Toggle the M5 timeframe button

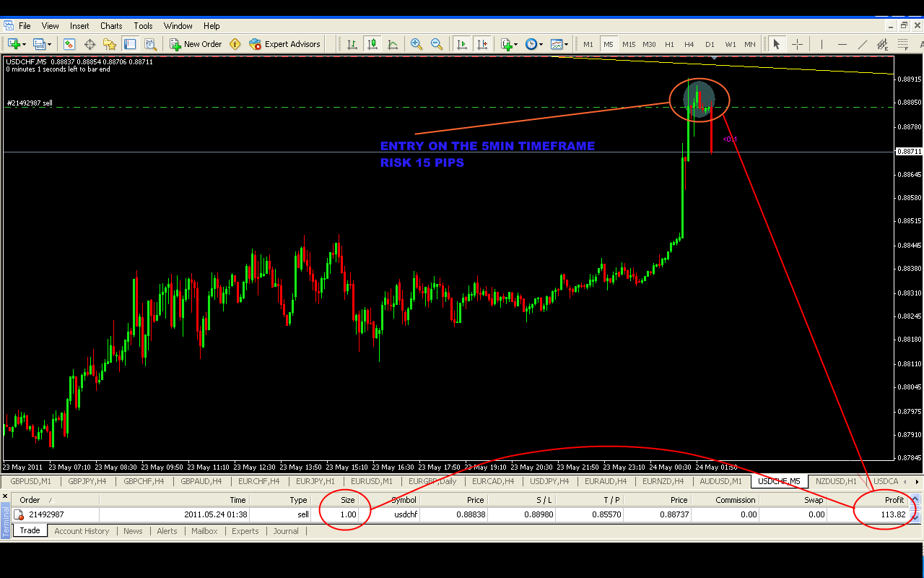click(608, 44)
